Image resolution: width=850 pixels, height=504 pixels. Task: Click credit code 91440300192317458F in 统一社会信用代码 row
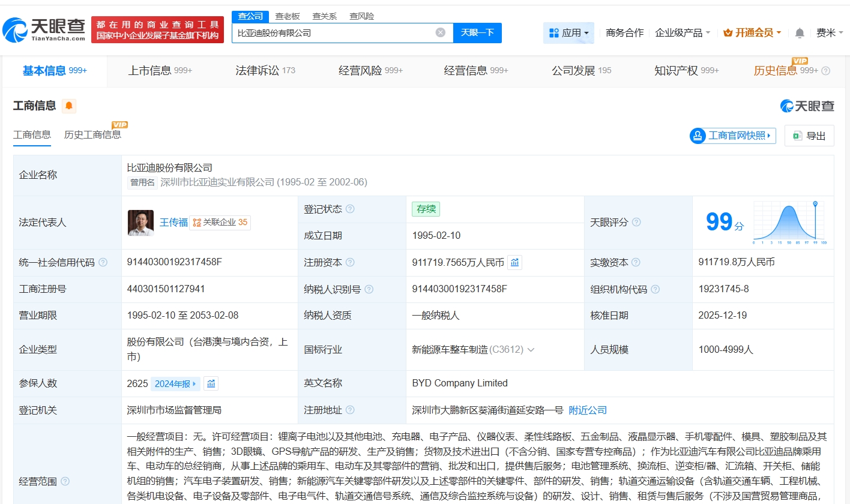174,262
